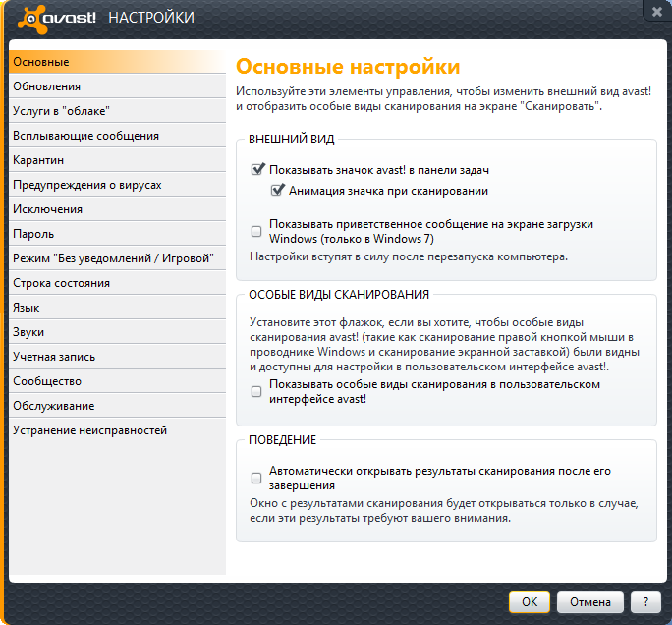Open help with the ? button

(645, 601)
